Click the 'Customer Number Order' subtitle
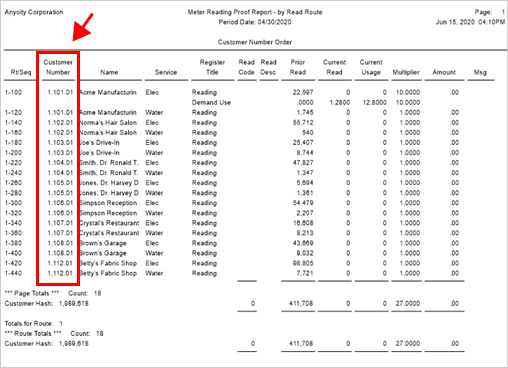 255,42
